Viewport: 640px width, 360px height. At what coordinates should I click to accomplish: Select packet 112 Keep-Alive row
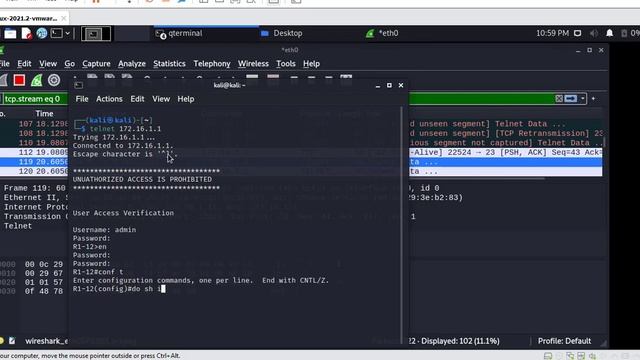pos(301,152)
